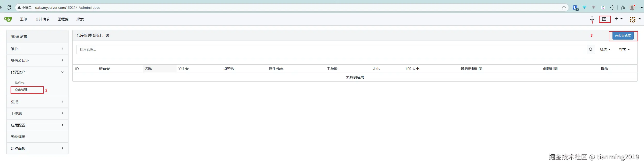
Task: Open the 筛选 dropdown
Action: (605, 49)
